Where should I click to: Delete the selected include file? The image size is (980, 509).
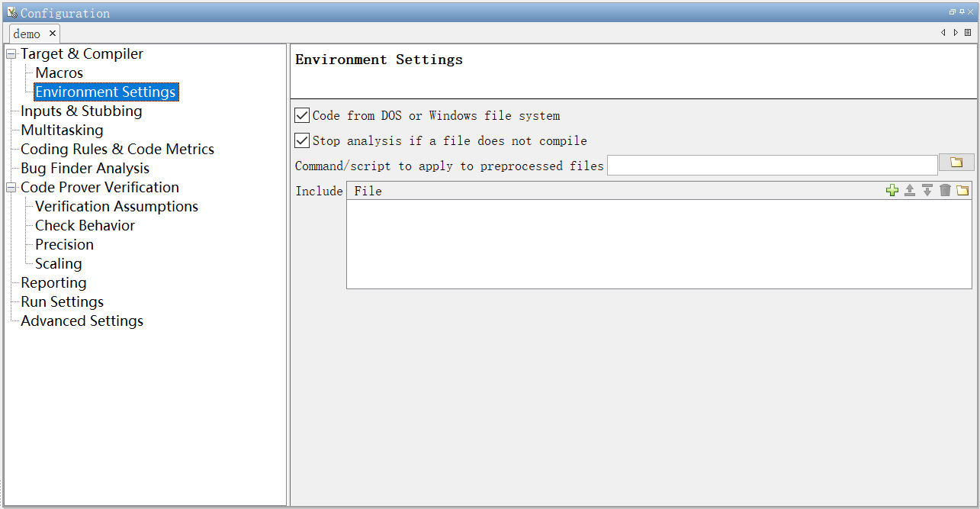(x=945, y=190)
